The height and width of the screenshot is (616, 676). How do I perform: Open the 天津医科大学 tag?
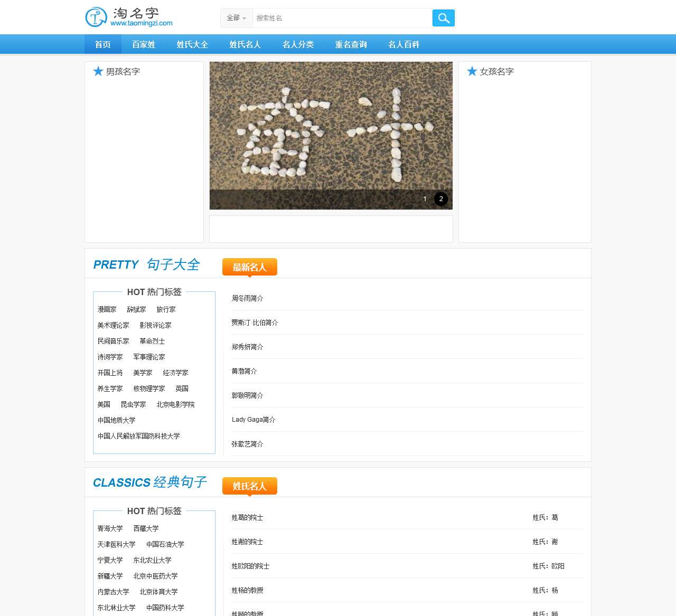tap(117, 544)
